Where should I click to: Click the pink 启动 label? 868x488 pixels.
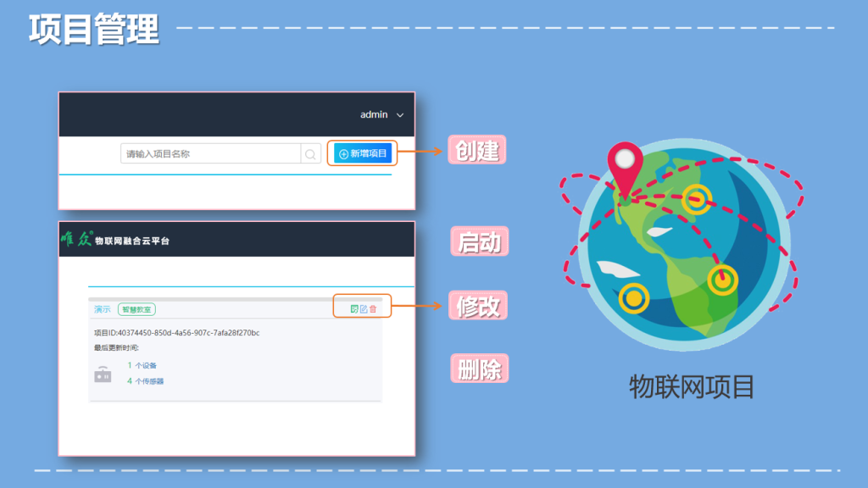479,242
